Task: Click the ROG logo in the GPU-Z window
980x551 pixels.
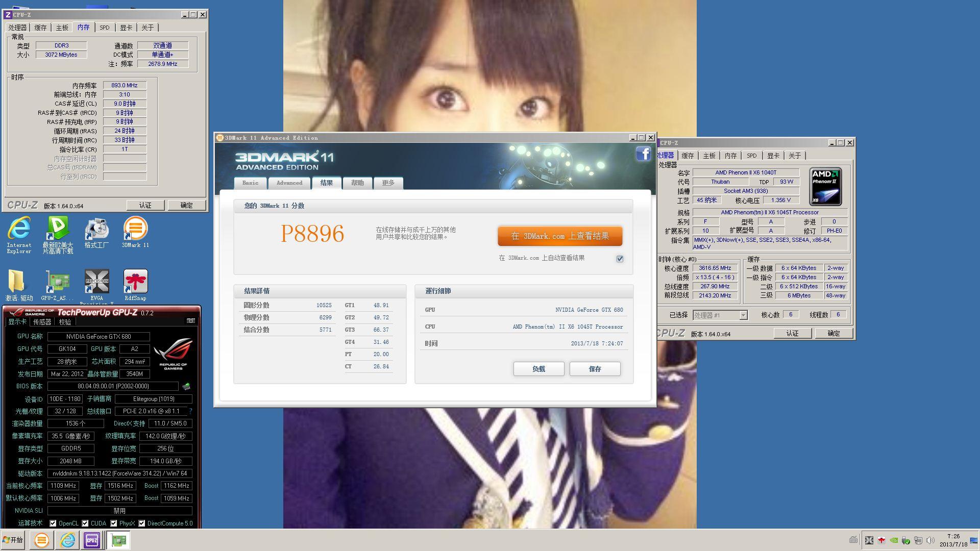Action: coord(174,353)
